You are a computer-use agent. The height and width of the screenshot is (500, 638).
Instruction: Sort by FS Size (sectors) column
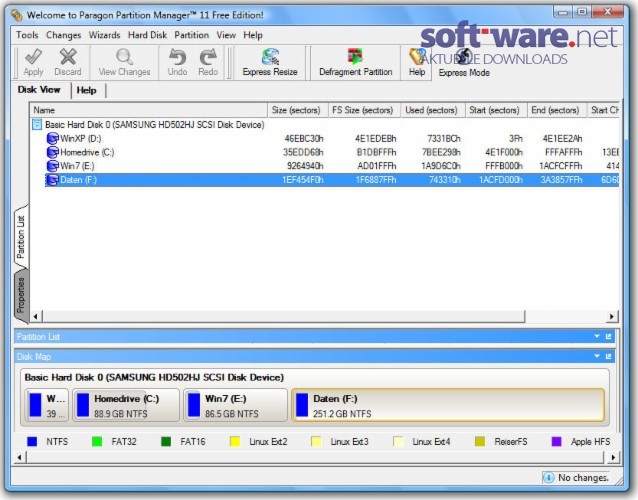pos(364,110)
